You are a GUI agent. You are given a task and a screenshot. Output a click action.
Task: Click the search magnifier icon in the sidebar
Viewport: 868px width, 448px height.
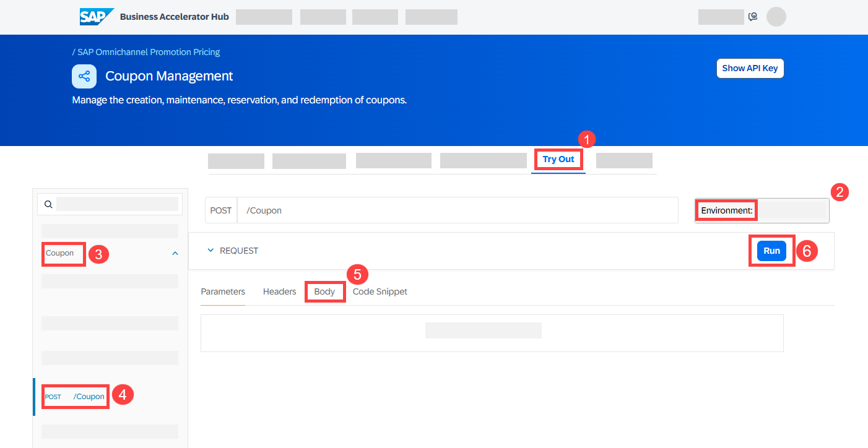(48, 204)
